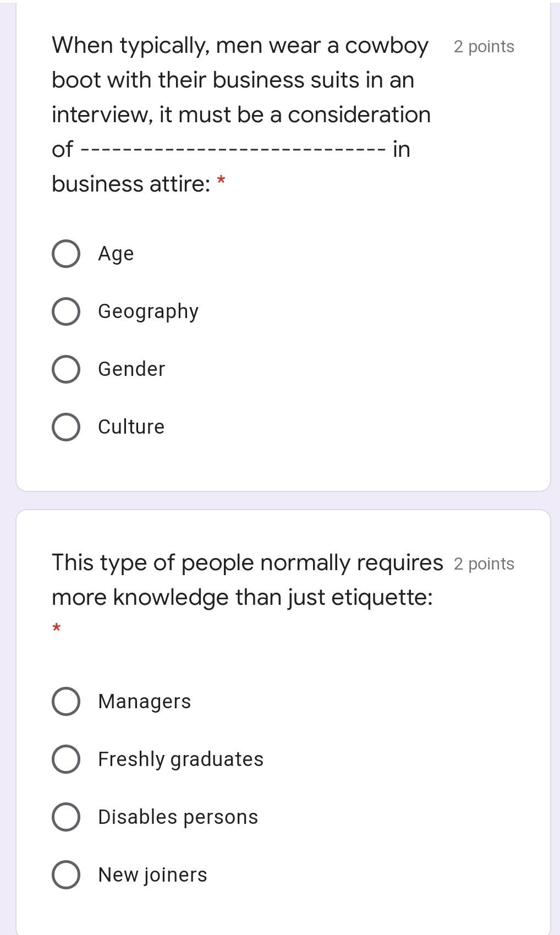Select the Geography radio button

[x=66, y=311]
